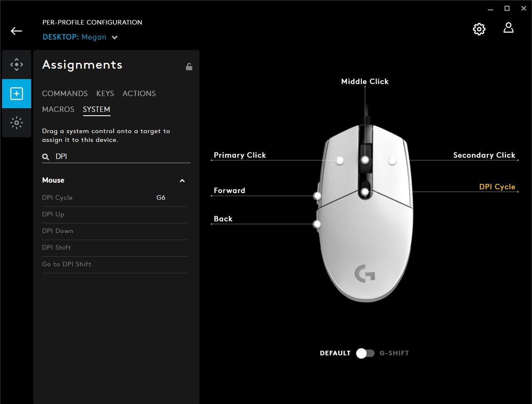Open settings with the gear icon
The width and height of the screenshot is (532, 404).
[479, 29]
